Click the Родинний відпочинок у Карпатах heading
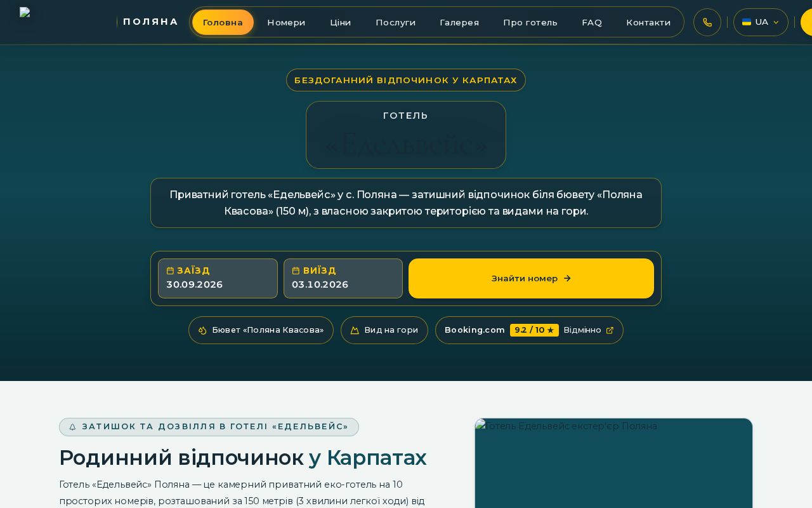 point(243,457)
